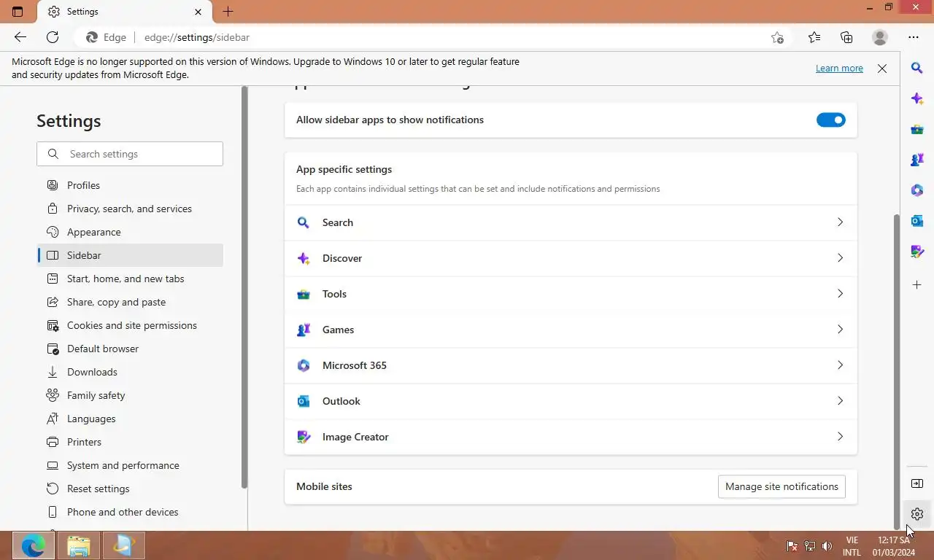The height and width of the screenshot is (560, 934).
Task: Open Downloads settings
Action: tap(130, 372)
